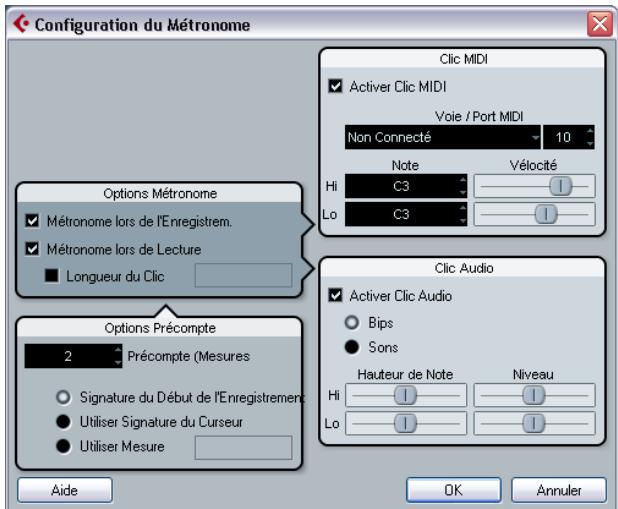This screenshot has height=509, width=618.
Task: Click the Hauteur de Note label
Action: click(405, 374)
